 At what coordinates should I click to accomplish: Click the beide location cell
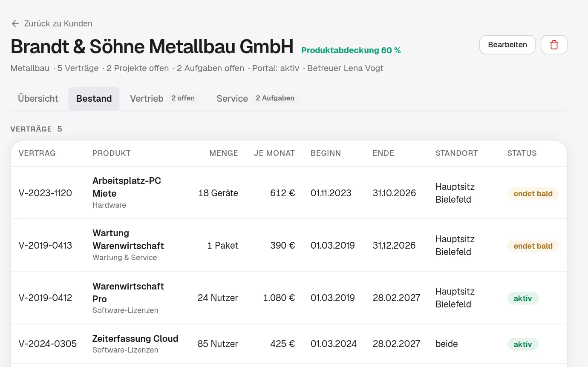tap(447, 344)
